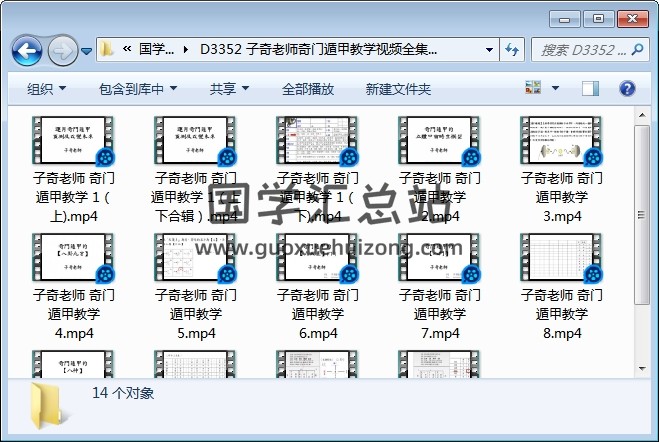Open the 组织 menu

46,89
